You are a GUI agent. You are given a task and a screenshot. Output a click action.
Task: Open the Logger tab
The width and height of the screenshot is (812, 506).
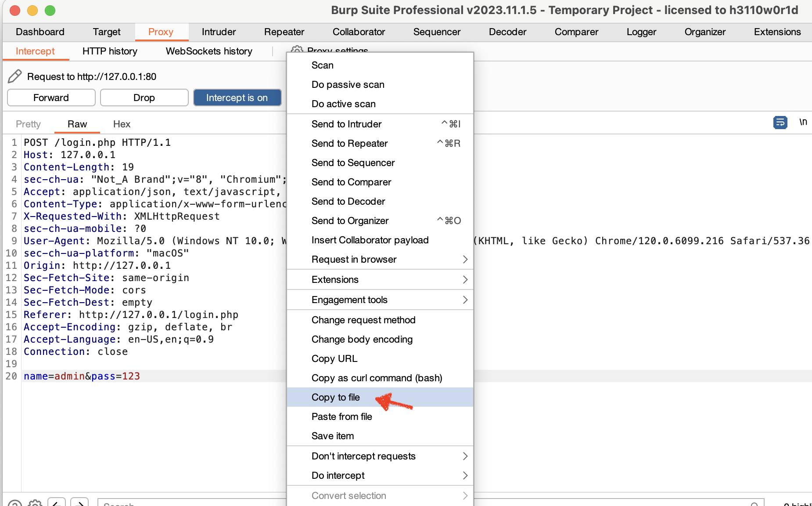[641, 32]
